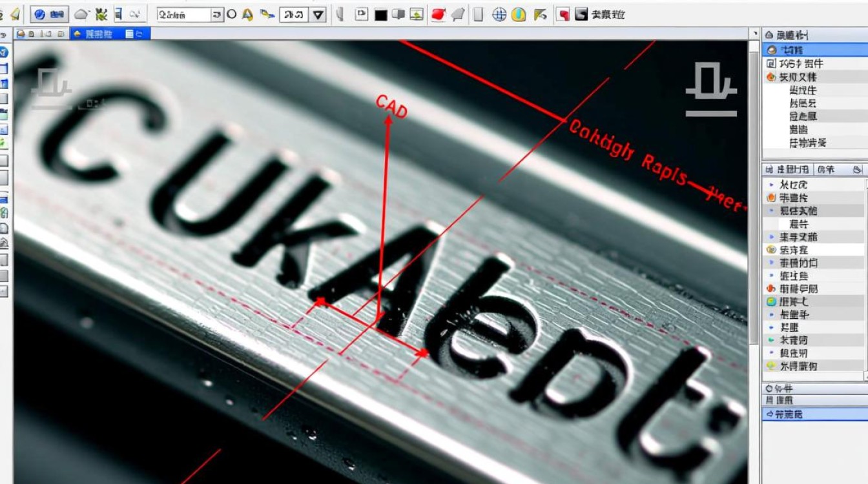The width and height of the screenshot is (868, 484).
Task: Click the text input field in toolbar
Action: tap(184, 14)
